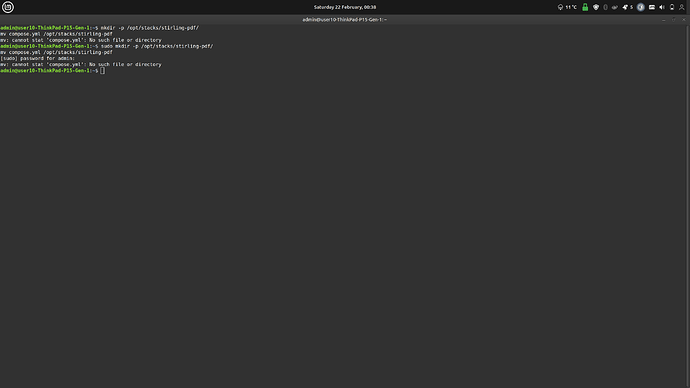690x388 pixels.
Task: Close the terminal window
Action: [683, 20]
